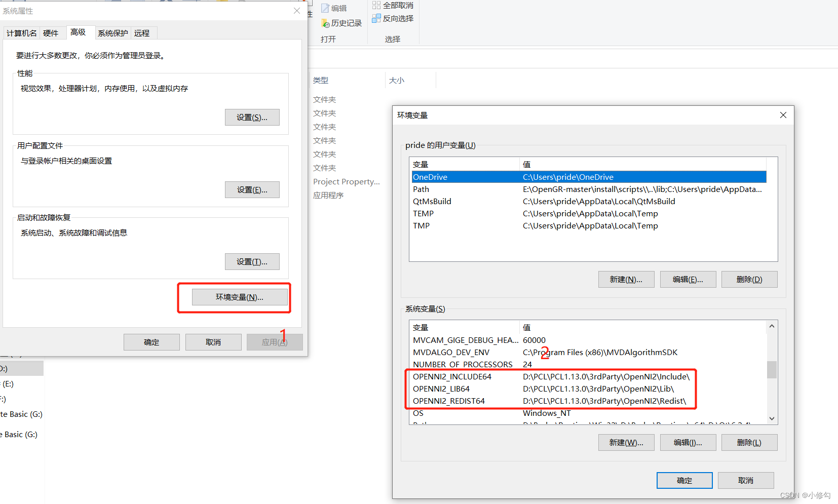Viewport: 838px width, 504px height.
Task: Select the OS system variable row
Action: pyautogui.click(x=589, y=413)
